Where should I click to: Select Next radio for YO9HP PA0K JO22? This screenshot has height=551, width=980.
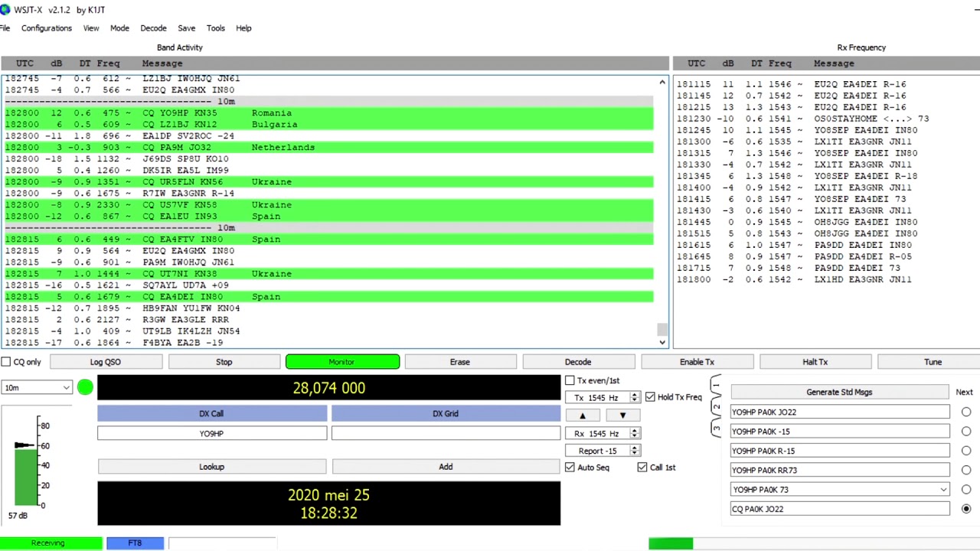pos(966,412)
